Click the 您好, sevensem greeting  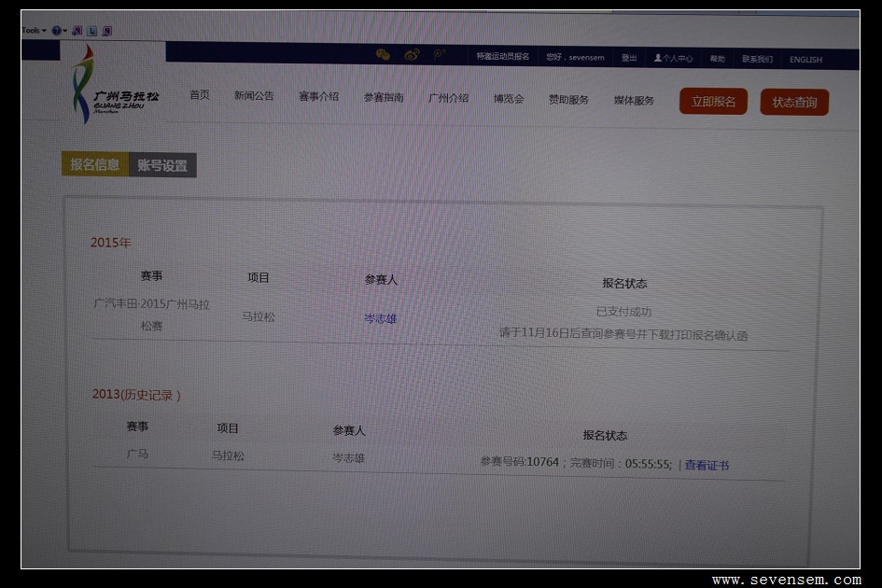tap(575, 57)
